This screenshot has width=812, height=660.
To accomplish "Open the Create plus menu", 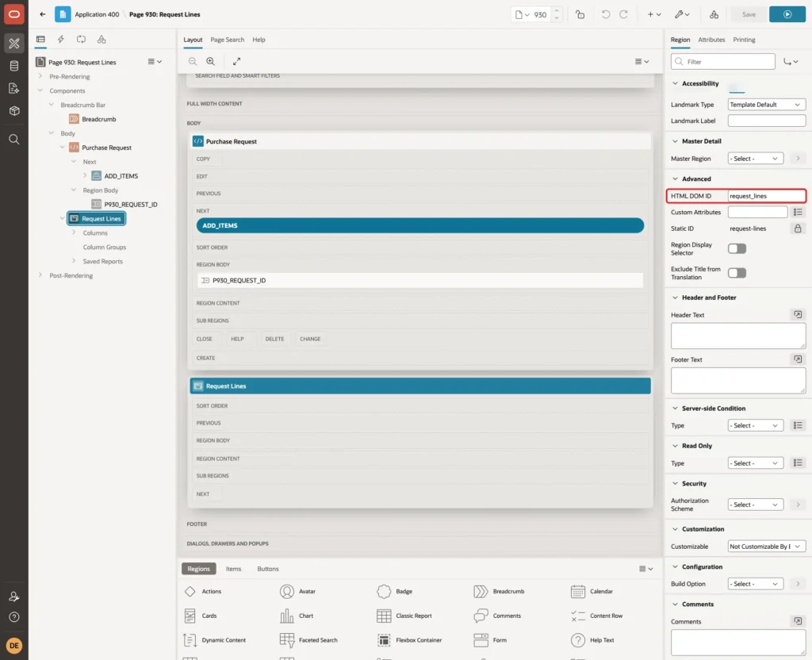I will (x=654, y=14).
